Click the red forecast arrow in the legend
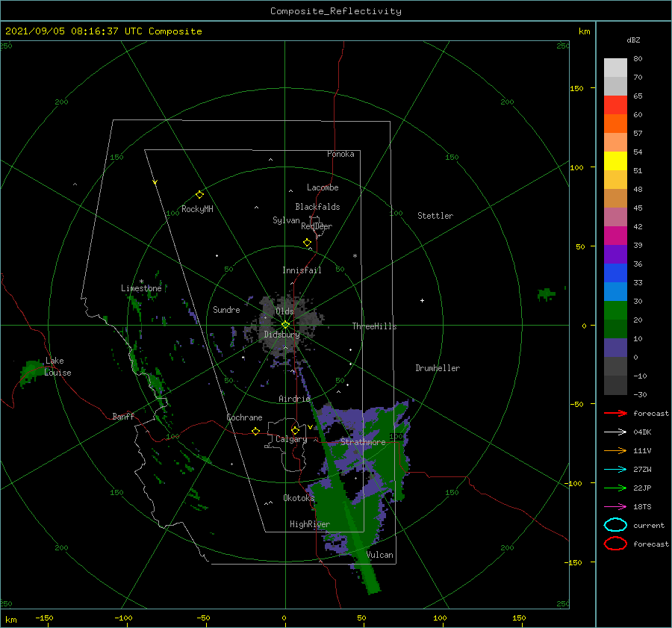This screenshot has height=628, width=672. 615,413
